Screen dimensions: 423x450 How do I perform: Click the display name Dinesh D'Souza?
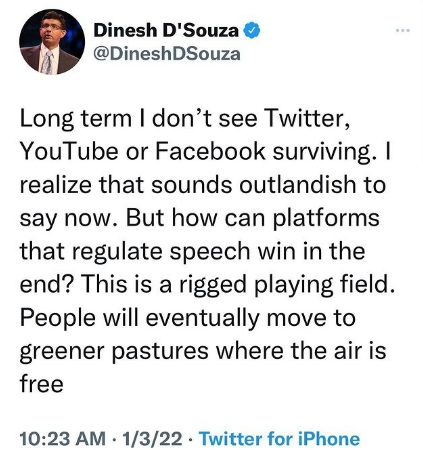click(166, 30)
